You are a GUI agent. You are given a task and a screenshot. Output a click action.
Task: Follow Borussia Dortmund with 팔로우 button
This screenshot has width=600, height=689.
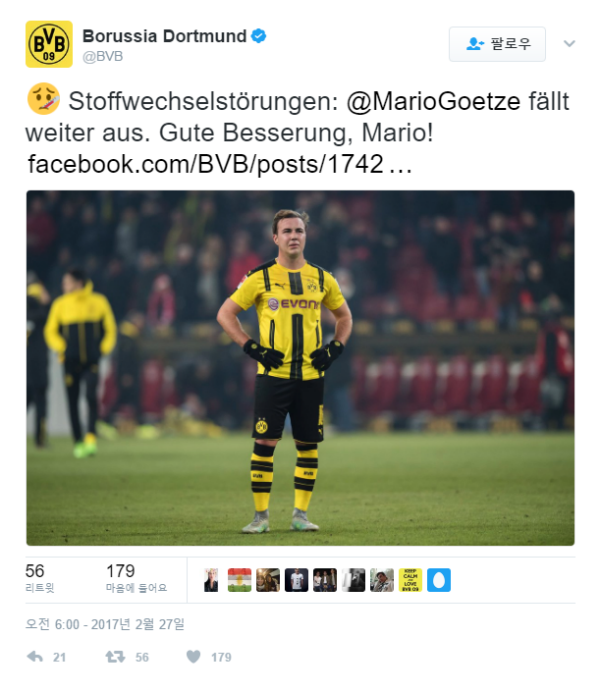tap(497, 44)
